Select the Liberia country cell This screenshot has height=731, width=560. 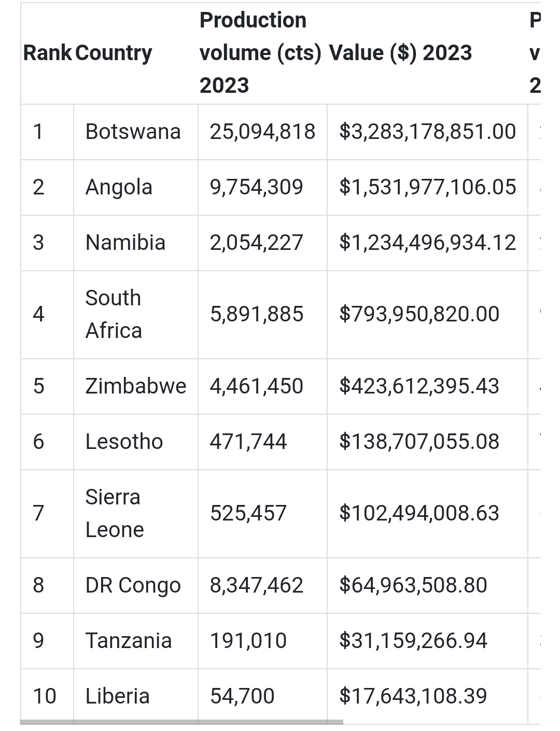coord(117,696)
